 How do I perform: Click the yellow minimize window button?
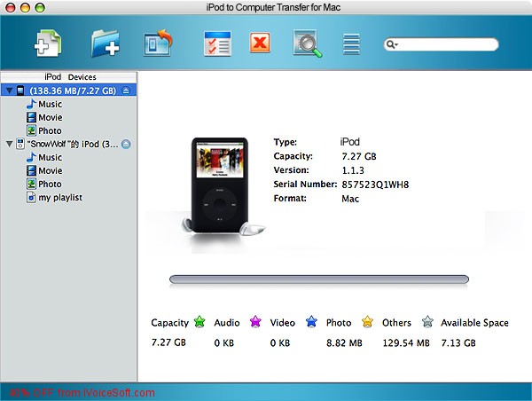25,7
